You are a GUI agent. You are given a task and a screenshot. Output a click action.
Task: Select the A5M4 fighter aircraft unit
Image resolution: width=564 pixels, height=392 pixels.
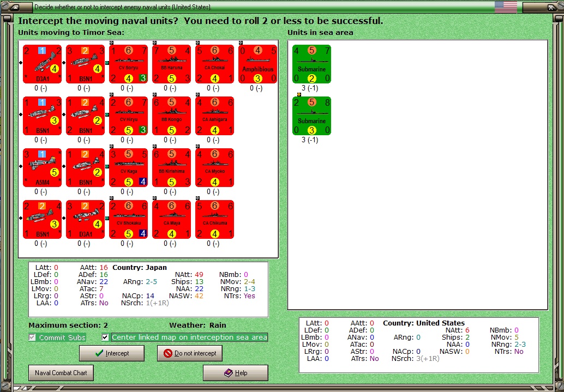click(42, 167)
